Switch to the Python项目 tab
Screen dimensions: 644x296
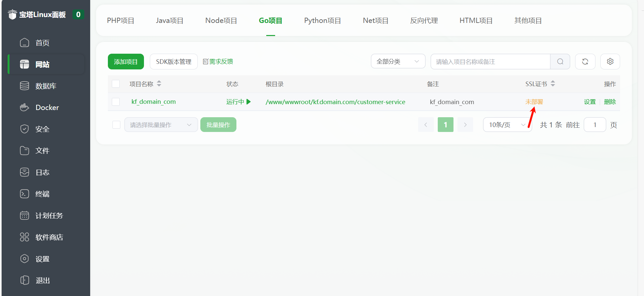click(x=322, y=21)
